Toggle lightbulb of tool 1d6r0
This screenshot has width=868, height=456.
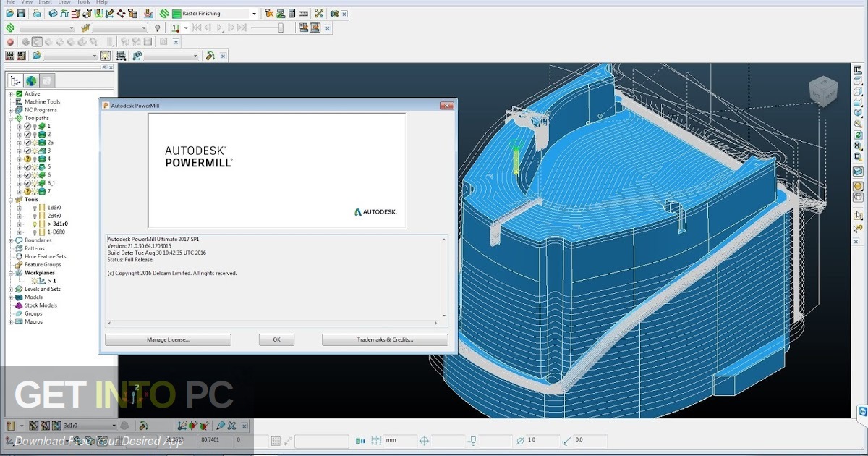(x=34, y=208)
